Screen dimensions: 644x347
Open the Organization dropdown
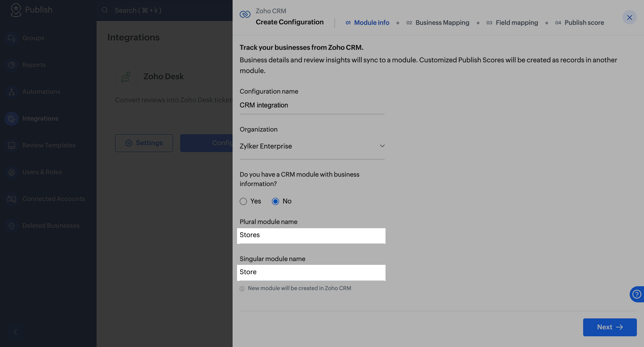click(x=312, y=146)
